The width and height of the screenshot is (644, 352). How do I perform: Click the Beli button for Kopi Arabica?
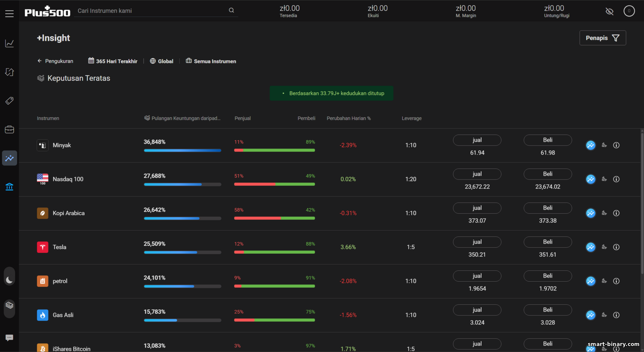[547, 208]
